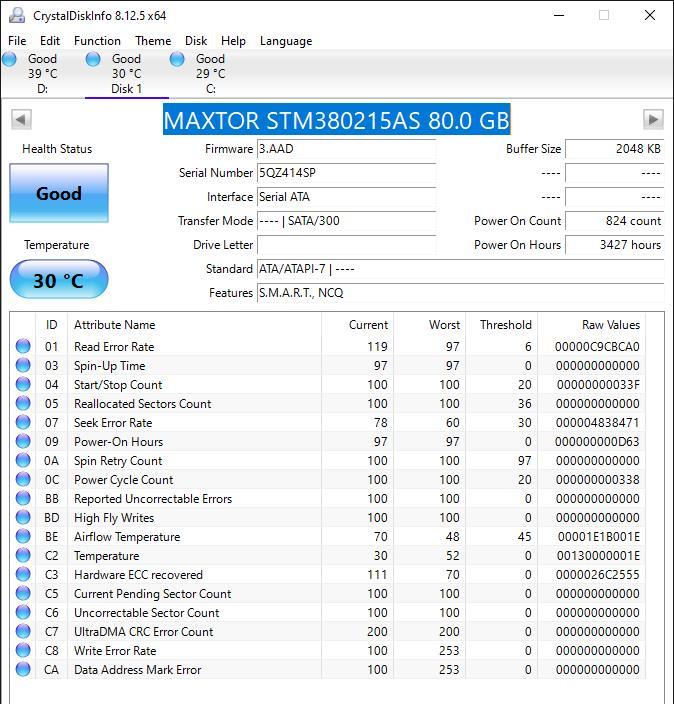Click the blue status orb above C: drive
Image resolution: width=674 pixels, height=704 pixels.
pos(177,59)
